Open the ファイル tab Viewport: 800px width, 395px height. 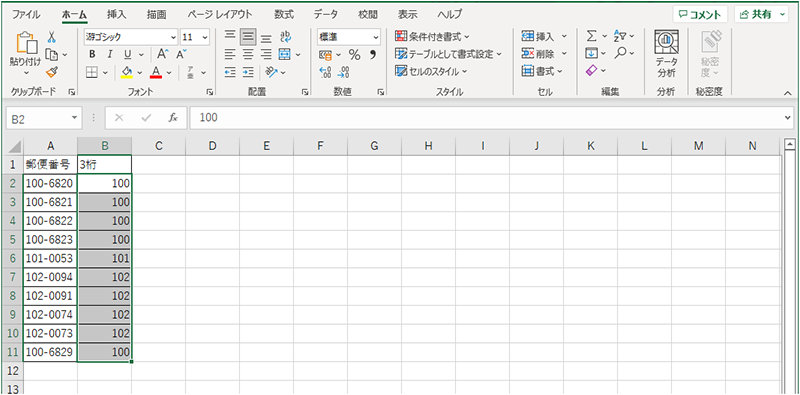point(27,14)
